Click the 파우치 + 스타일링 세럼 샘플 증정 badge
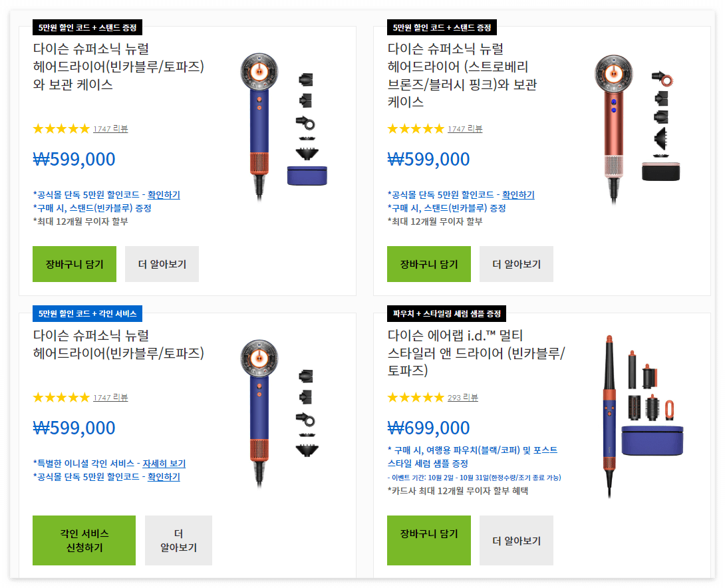This screenshot has width=725, height=588. (446, 313)
